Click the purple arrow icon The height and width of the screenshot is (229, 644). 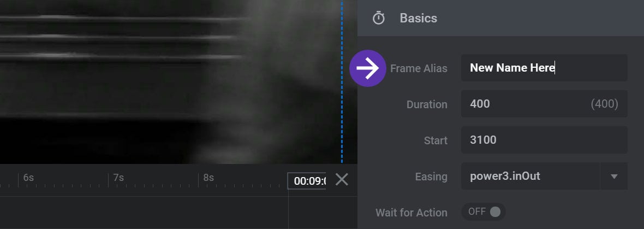(368, 68)
